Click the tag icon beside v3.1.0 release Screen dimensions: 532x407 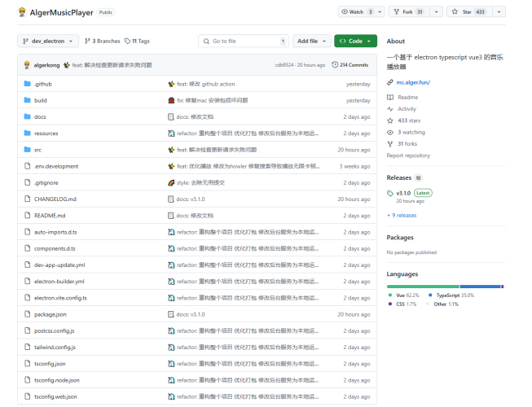(390, 193)
